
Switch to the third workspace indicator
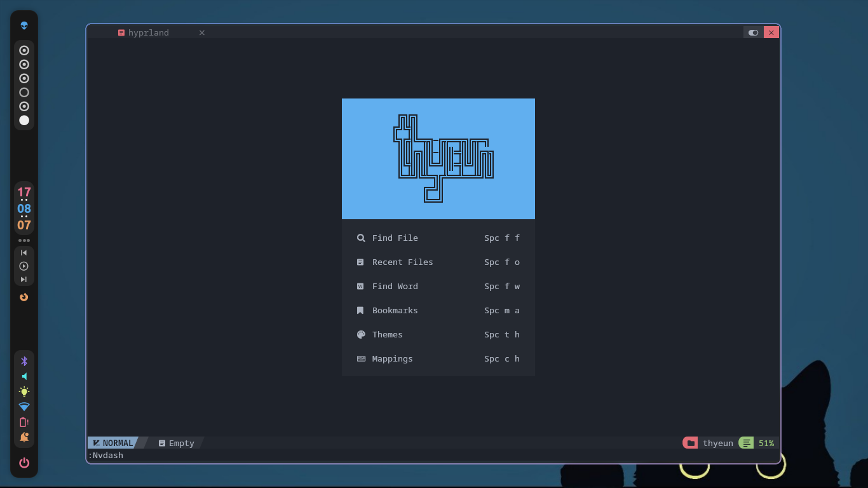click(24, 78)
